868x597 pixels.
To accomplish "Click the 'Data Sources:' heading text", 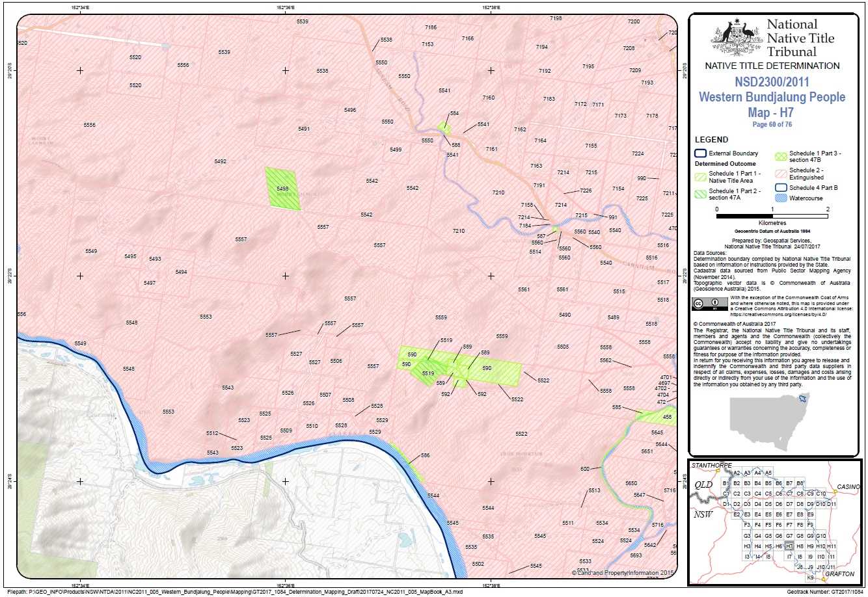I will (709, 253).
